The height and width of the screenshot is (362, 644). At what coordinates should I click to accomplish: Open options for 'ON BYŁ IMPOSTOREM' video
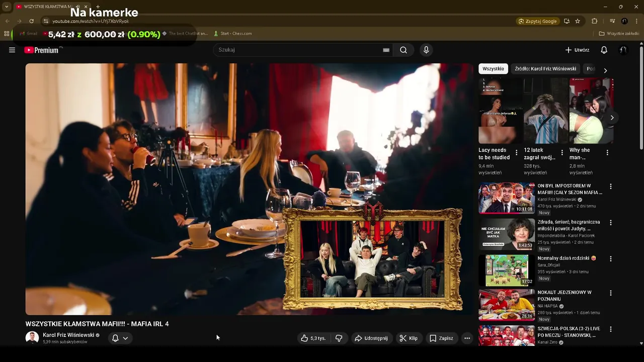click(x=611, y=187)
